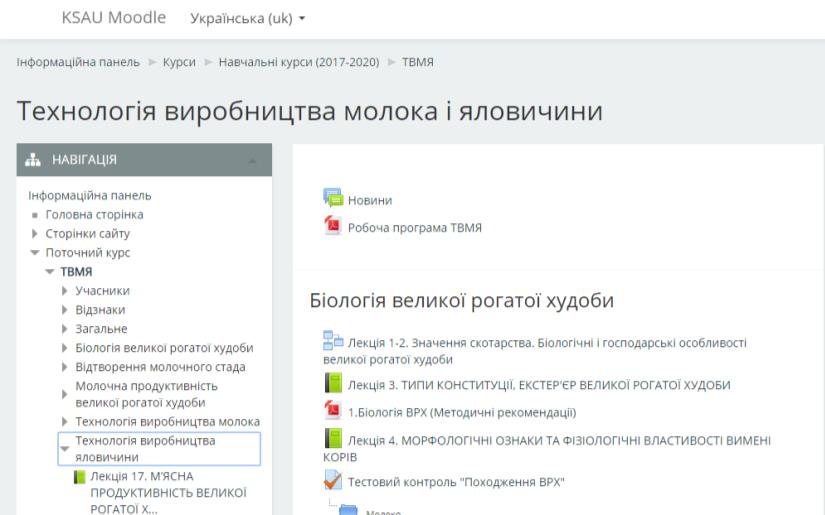Go to Інформаційна панель breadcrumb

(x=78, y=62)
